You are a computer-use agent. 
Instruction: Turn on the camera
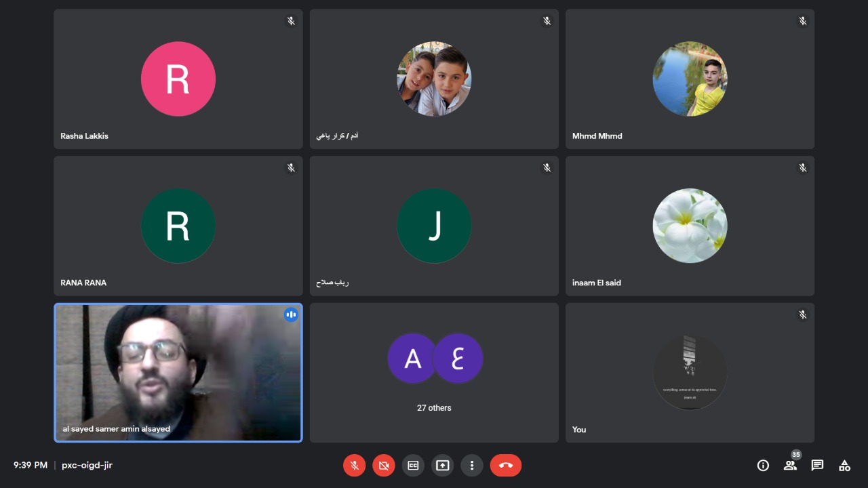coord(383,466)
